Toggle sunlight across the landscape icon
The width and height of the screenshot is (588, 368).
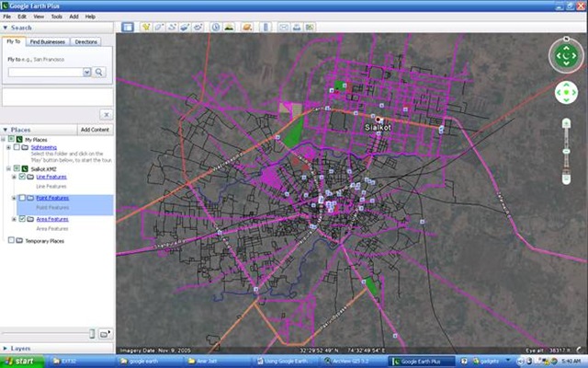[229, 27]
